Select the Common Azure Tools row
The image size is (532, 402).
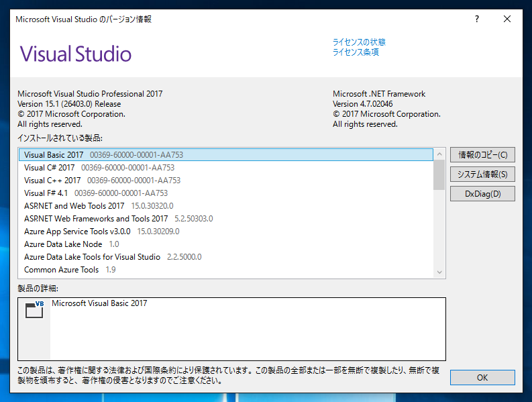coord(226,270)
